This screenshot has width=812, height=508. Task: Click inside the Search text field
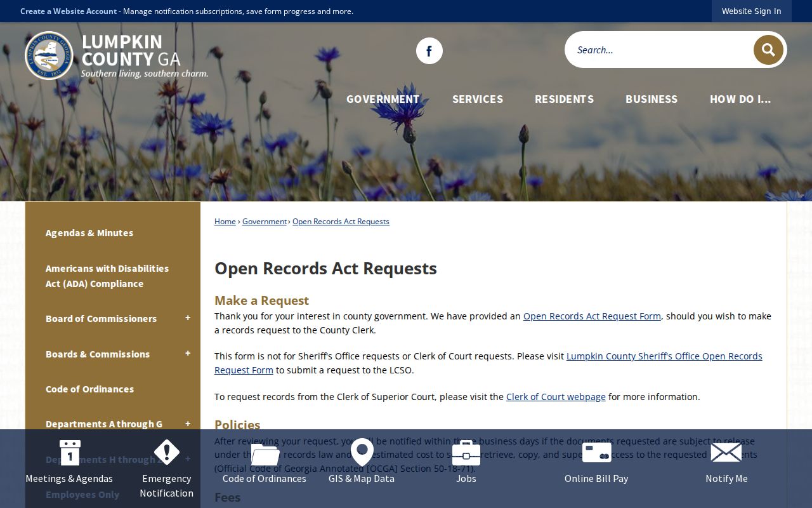pyautogui.click(x=660, y=50)
